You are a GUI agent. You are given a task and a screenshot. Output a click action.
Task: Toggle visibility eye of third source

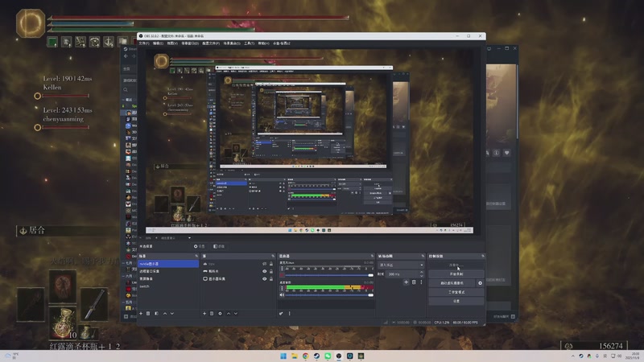click(264, 278)
